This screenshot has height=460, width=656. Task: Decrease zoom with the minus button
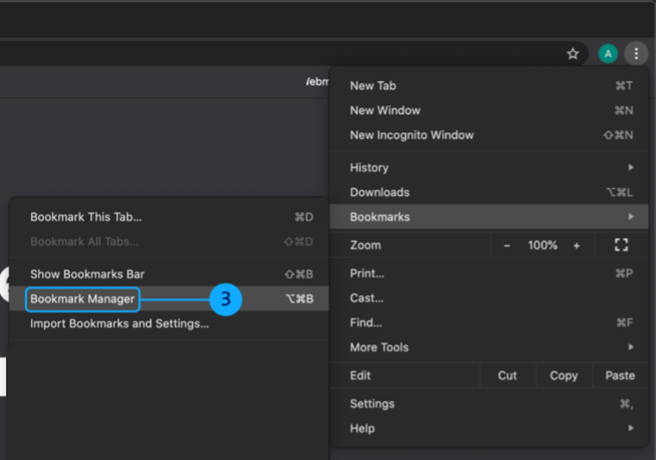(x=507, y=245)
